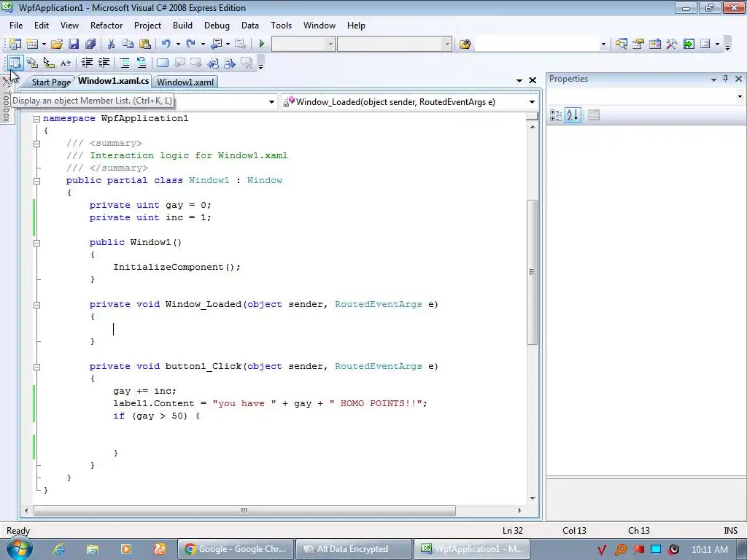Open the Build menu
The image size is (747, 560).
(182, 26)
